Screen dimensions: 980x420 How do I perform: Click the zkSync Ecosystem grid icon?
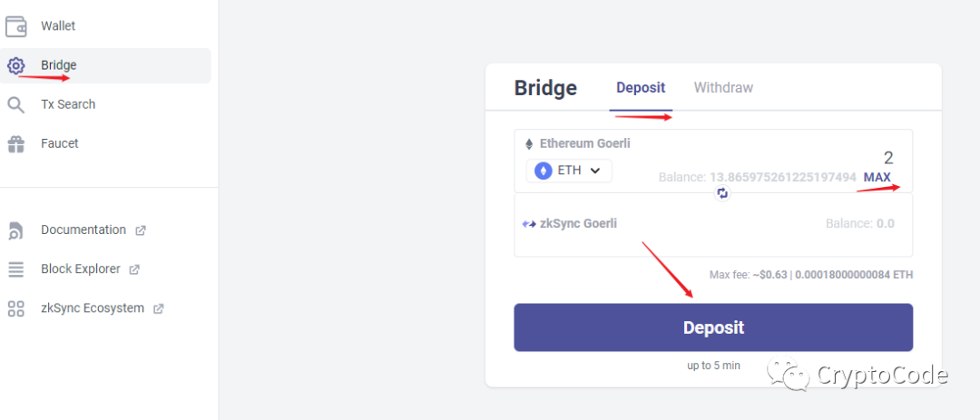click(x=15, y=308)
